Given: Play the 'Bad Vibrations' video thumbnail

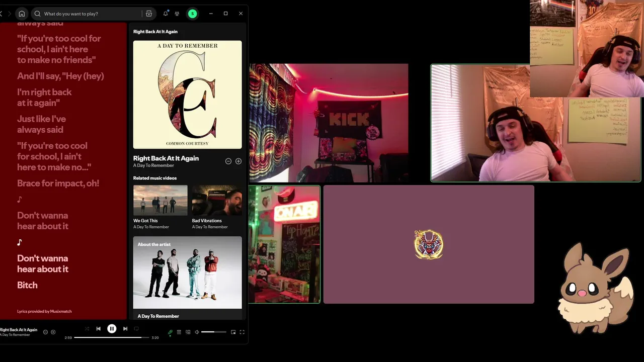Looking at the screenshot, I should pos(217,200).
